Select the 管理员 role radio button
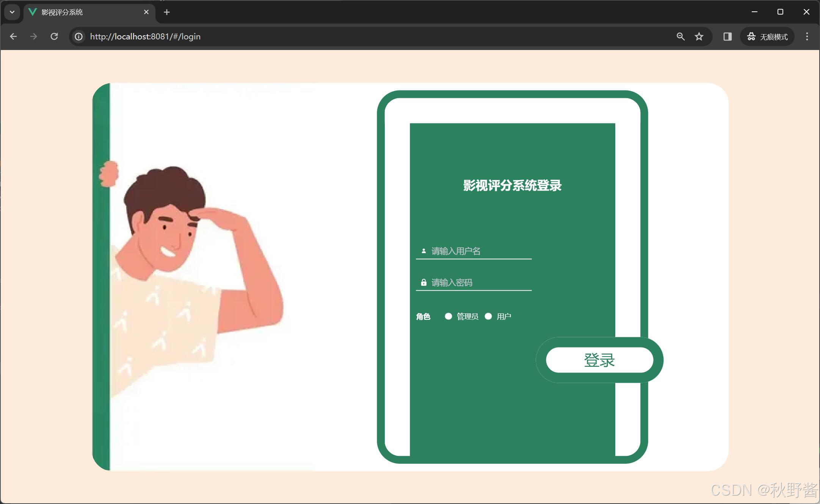The height and width of the screenshot is (504, 820). (x=448, y=316)
